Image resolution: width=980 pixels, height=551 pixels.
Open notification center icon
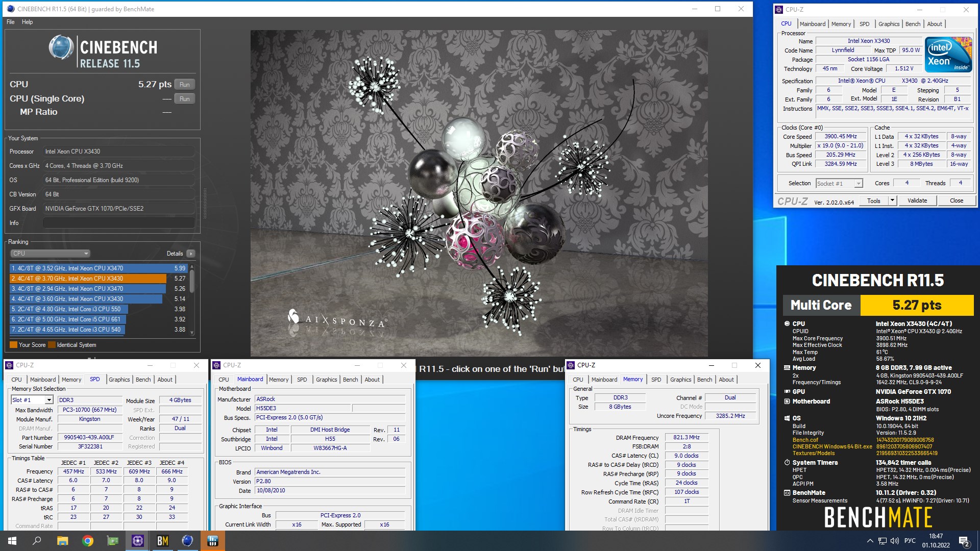pos(964,541)
